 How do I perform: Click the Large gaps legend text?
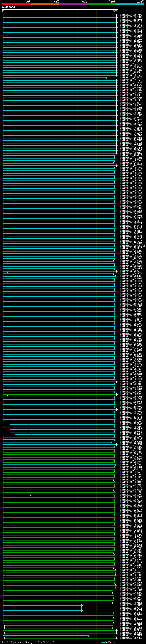28,642
